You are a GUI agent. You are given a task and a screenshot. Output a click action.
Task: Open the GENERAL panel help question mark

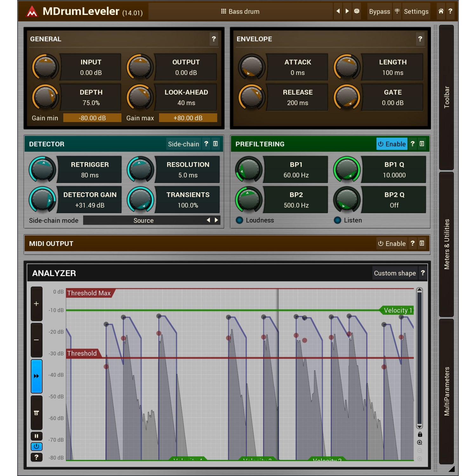(x=214, y=39)
